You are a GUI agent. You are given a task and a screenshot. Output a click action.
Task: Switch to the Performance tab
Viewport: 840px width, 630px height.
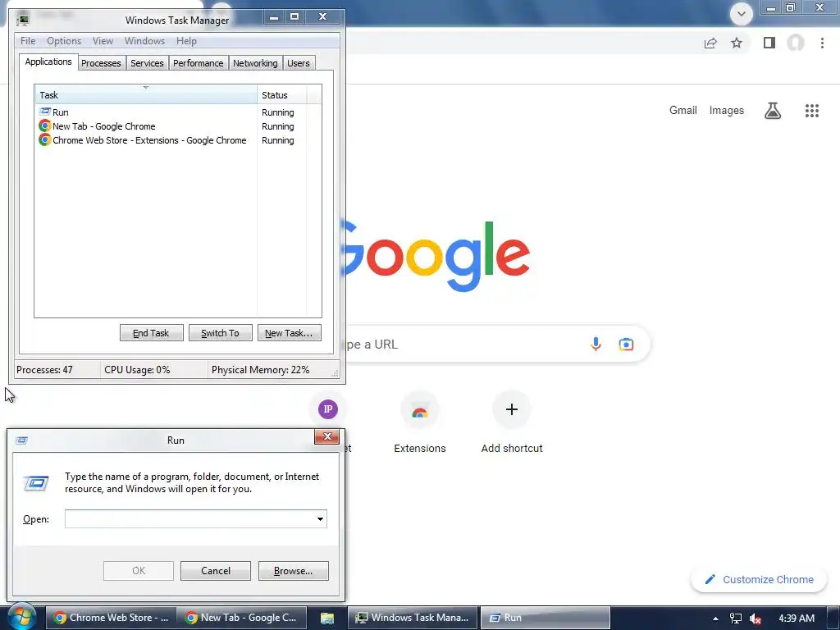199,63
